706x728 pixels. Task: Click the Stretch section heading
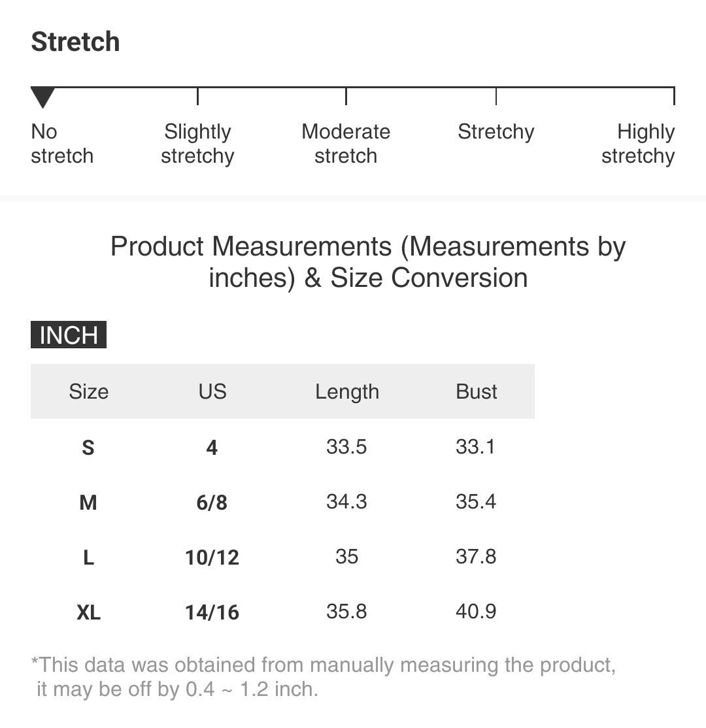click(x=76, y=42)
